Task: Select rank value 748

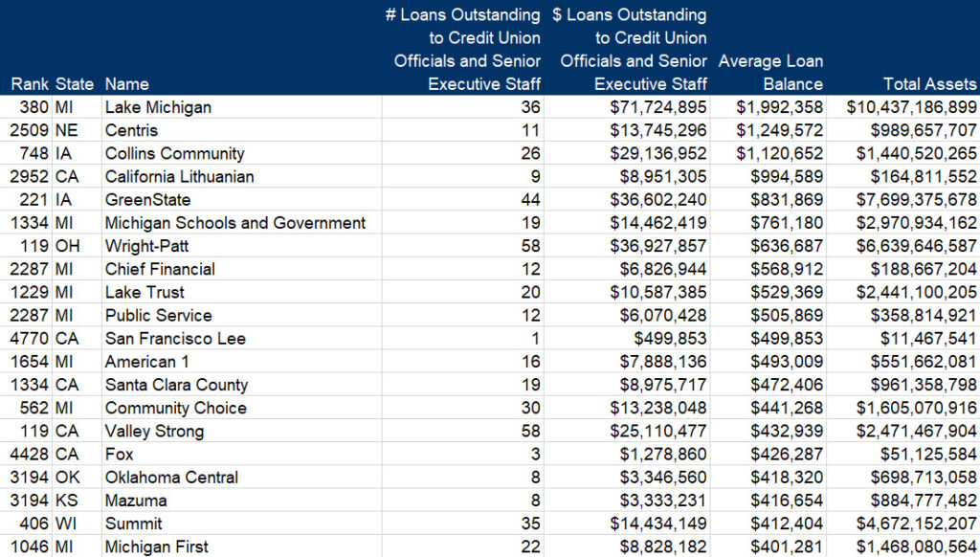Action: (33, 154)
